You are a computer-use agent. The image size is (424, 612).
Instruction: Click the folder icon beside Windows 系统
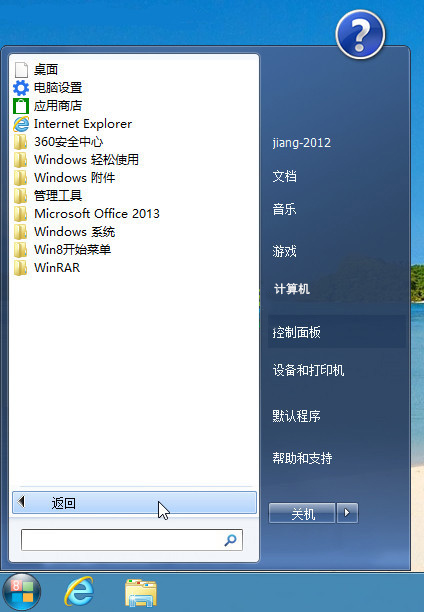[x=21, y=231]
